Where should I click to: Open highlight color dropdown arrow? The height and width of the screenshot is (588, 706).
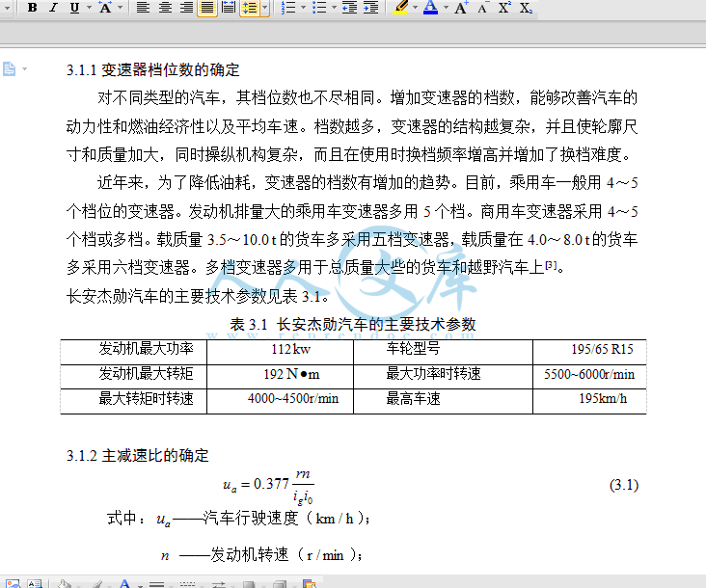tap(415, 7)
